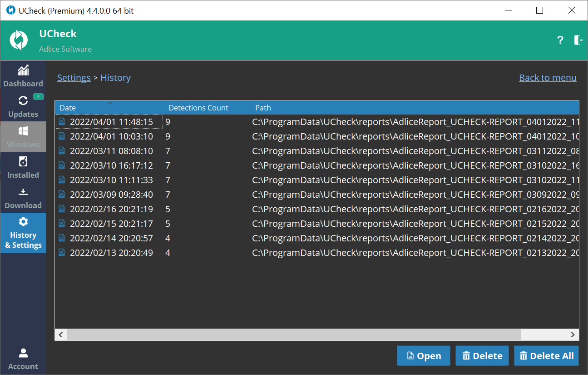Click Back to menu
The height and width of the screenshot is (375, 588).
tap(547, 77)
